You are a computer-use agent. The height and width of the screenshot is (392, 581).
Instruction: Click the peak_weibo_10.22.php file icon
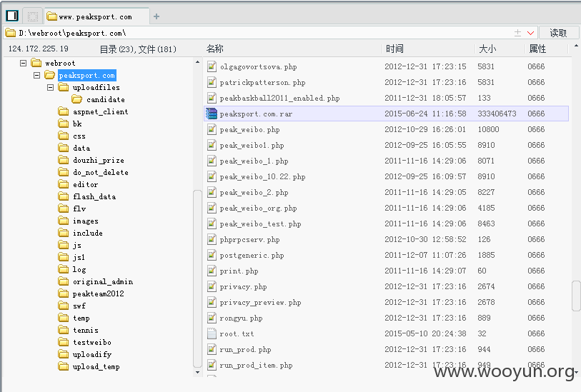click(212, 176)
